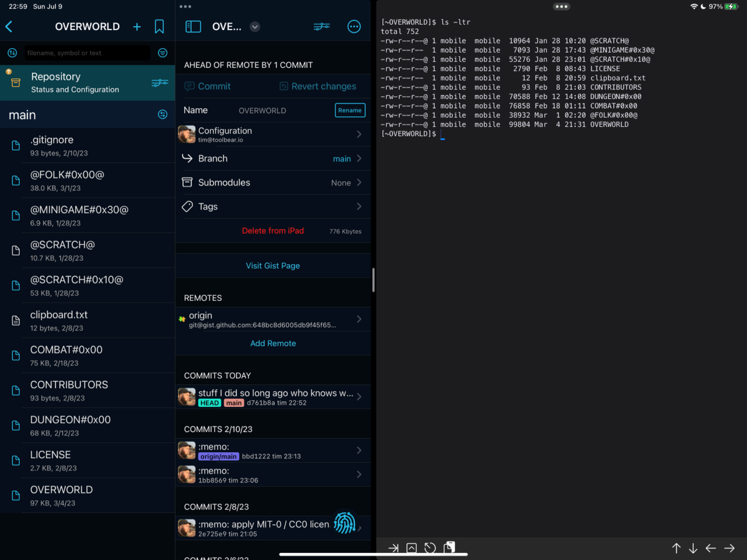Open the Configuration tim@toolbear.io row
747x560 pixels.
tap(273, 134)
